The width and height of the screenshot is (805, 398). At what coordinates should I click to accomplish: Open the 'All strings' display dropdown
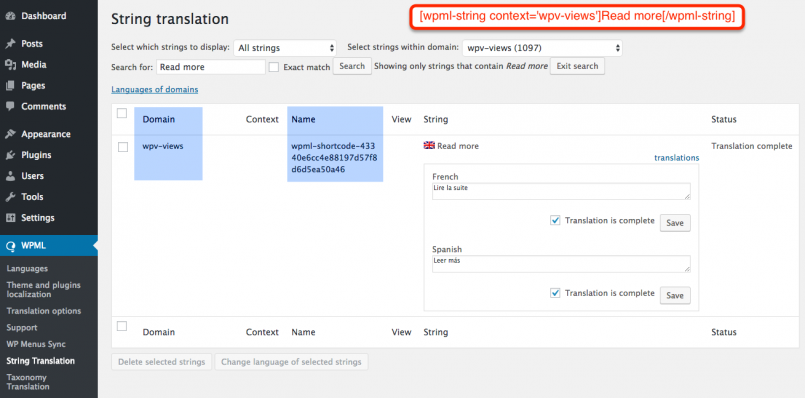pyautogui.click(x=285, y=48)
